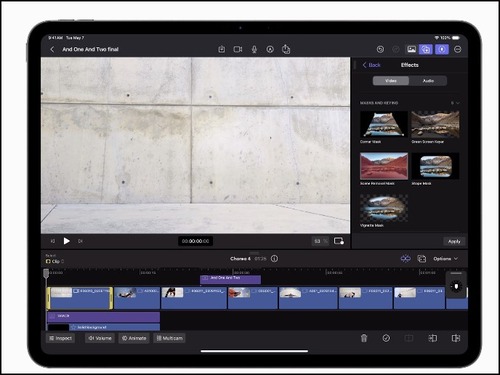Click the timeline playhead marker
The image size is (500, 375).
[x=46, y=274]
